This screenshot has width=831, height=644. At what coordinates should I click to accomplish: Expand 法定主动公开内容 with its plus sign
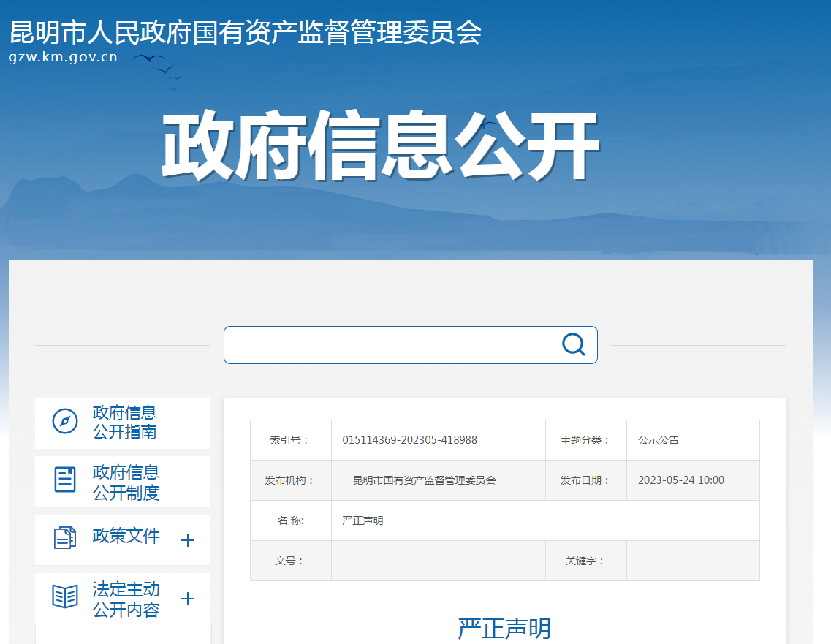click(188, 599)
